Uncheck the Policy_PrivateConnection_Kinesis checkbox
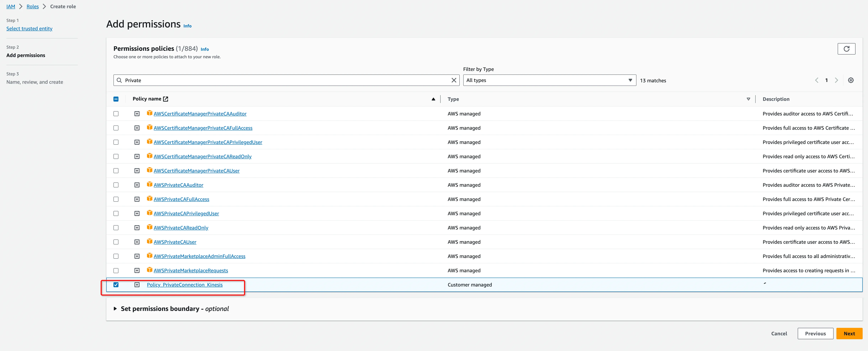868x351 pixels. click(116, 285)
